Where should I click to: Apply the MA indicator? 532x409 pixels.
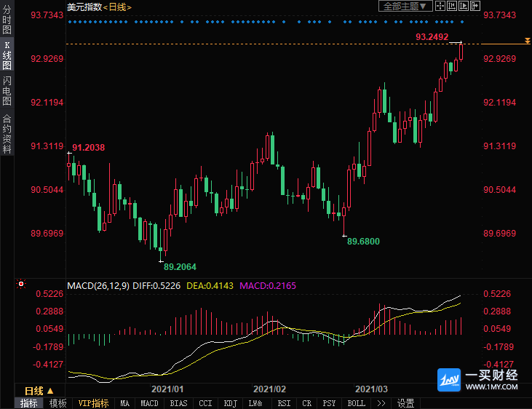(125, 403)
